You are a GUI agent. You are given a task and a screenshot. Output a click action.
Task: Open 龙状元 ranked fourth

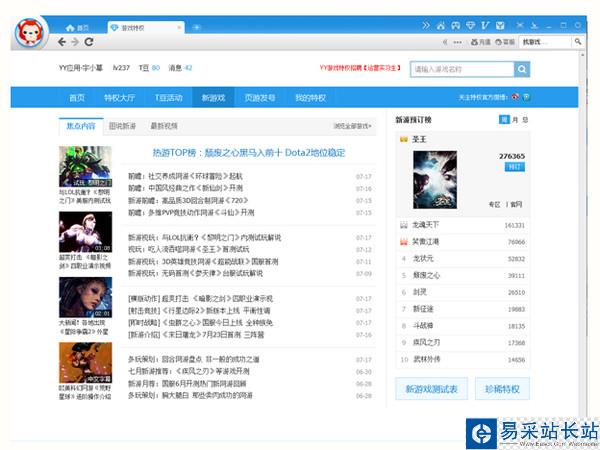tap(423, 259)
